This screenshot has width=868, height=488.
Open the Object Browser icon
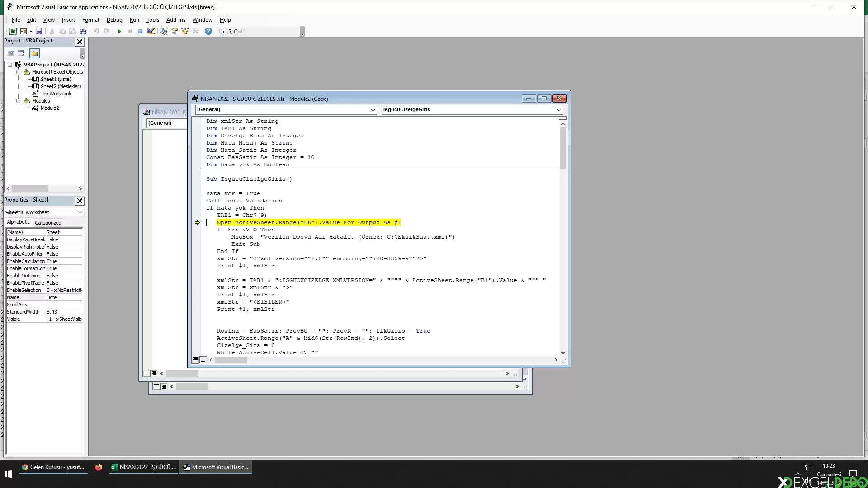pos(185,31)
